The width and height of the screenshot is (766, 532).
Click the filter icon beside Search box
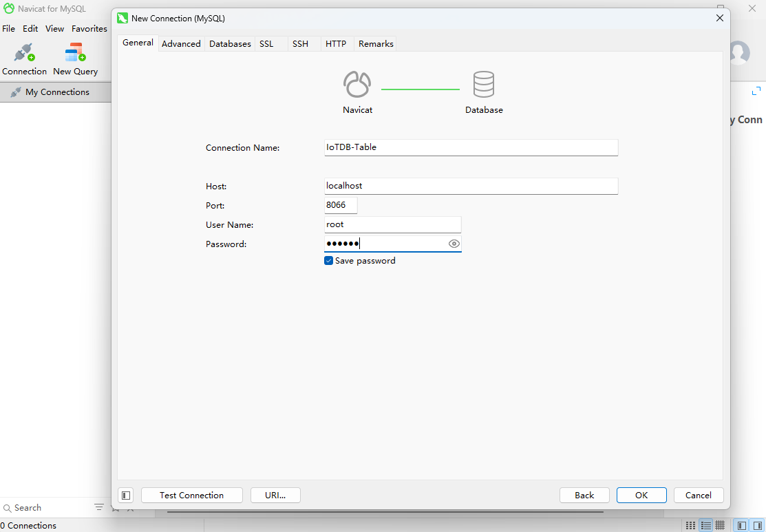click(99, 508)
